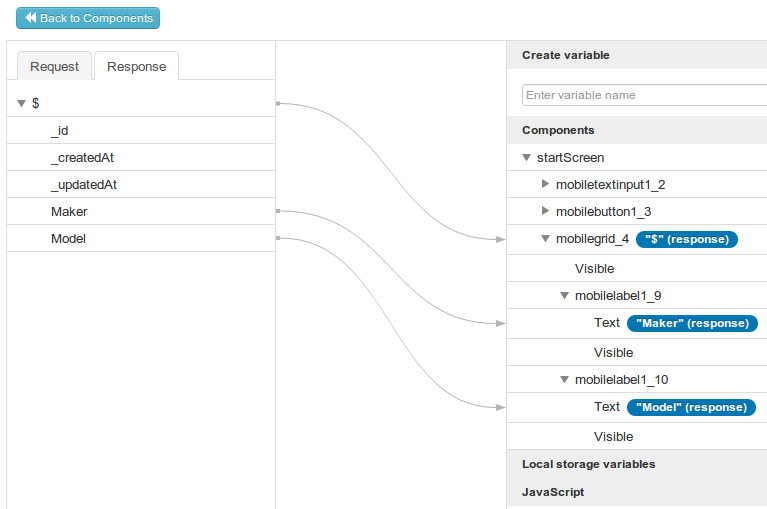
Task: Collapse the mobilegrid_4 component
Action: coord(546,239)
